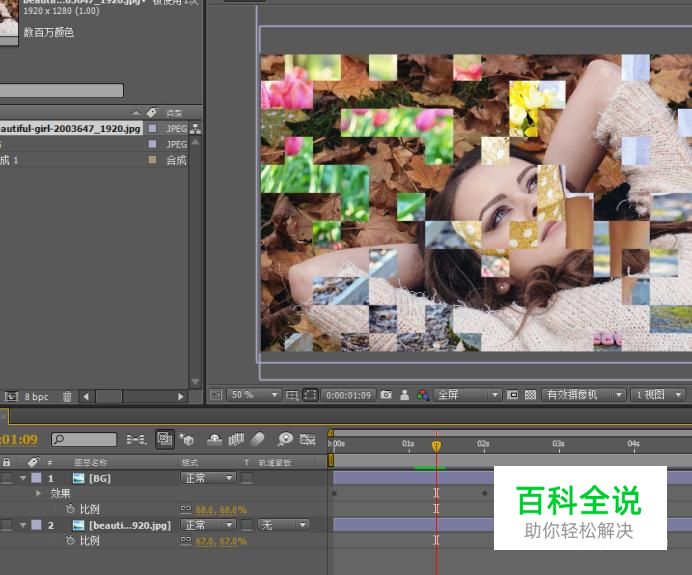Open the 有效摄像机 camera dropdown
The image size is (692, 575).
[583, 395]
